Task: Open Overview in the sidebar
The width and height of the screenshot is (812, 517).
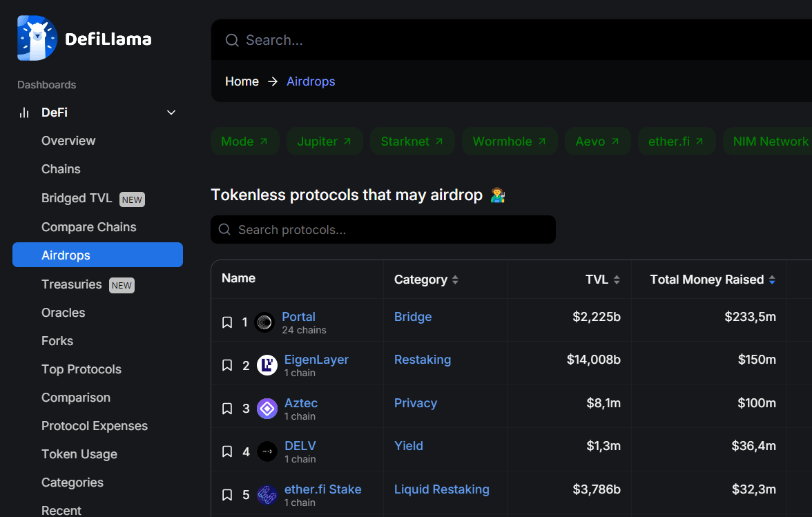Action: [68, 141]
